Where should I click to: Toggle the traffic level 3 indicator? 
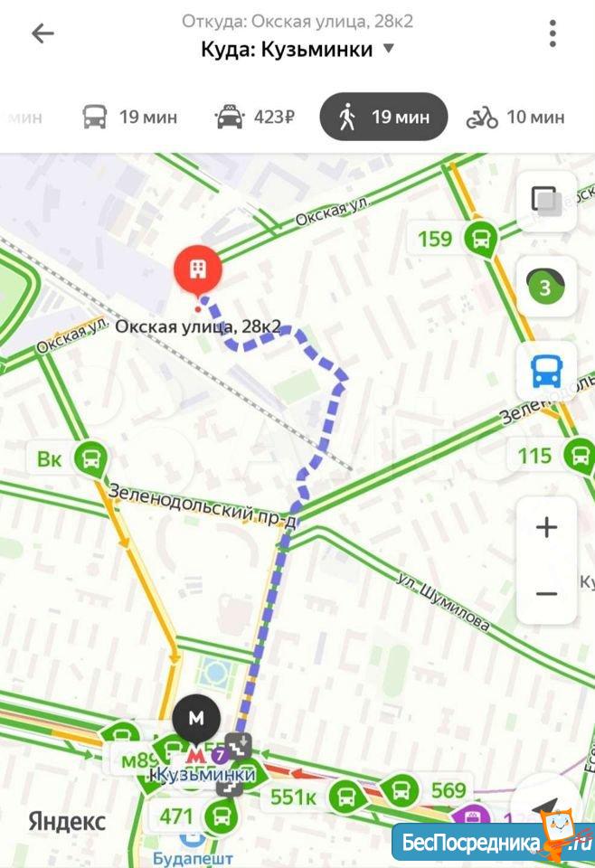point(546,287)
